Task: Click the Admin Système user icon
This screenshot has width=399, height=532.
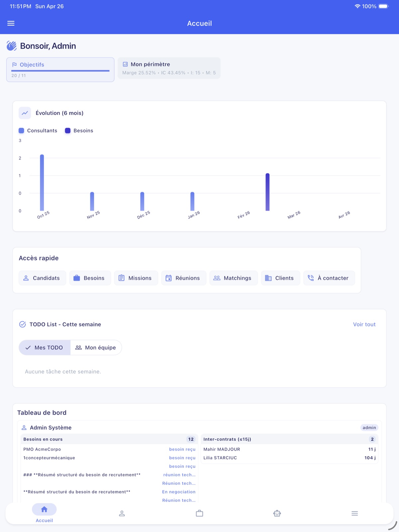Action: click(x=24, y=428)
